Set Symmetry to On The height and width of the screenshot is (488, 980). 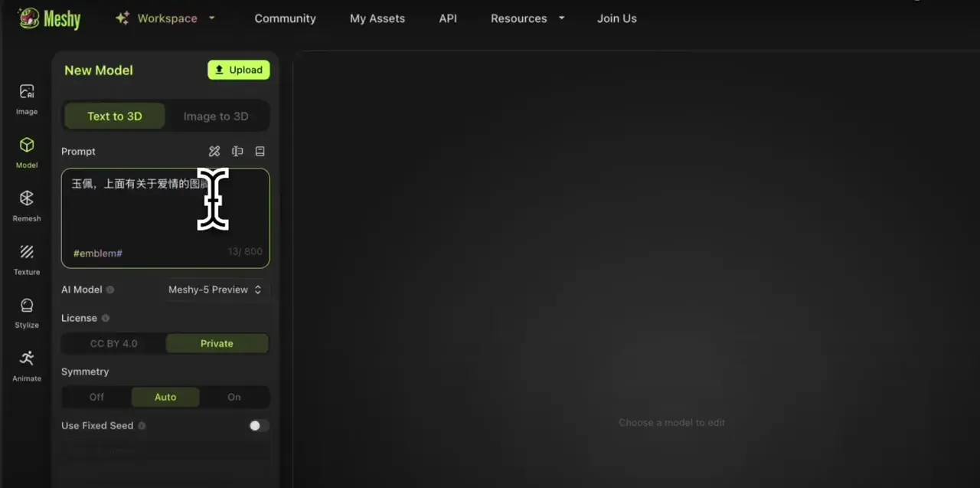click(234, 397)
